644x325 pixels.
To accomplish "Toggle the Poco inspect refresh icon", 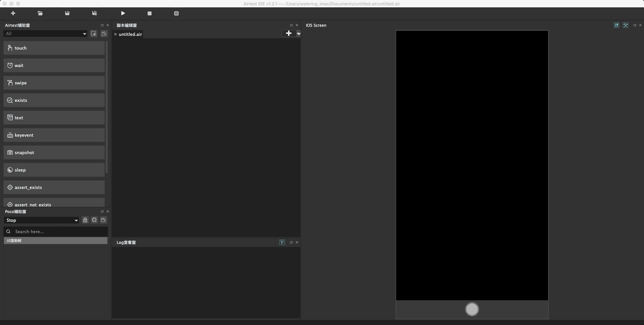I will click(94, 220).
